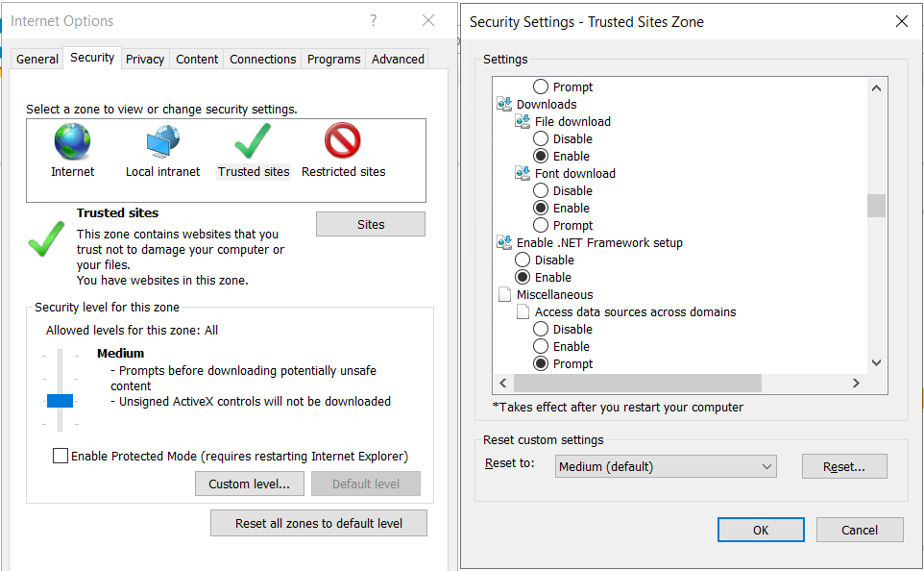Open the help question mark icon
Screen dimensions: 924x571
374,20
